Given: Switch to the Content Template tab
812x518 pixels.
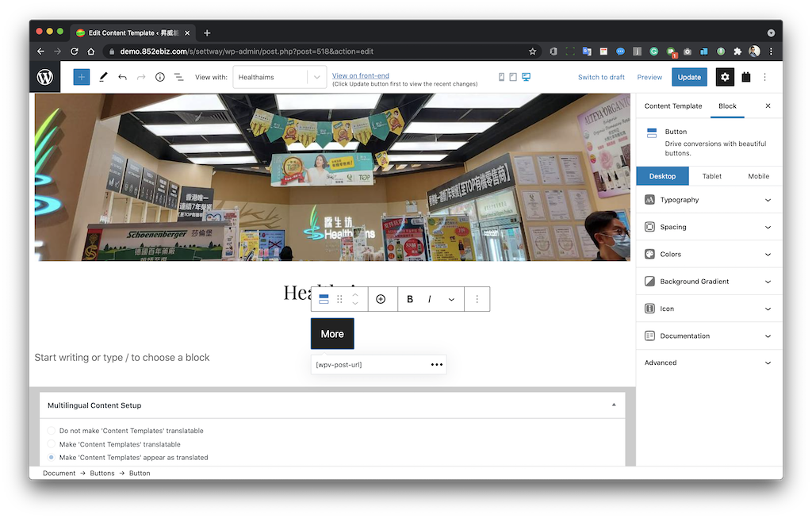Looking at the screenshot, I should (x=673, y=106).
